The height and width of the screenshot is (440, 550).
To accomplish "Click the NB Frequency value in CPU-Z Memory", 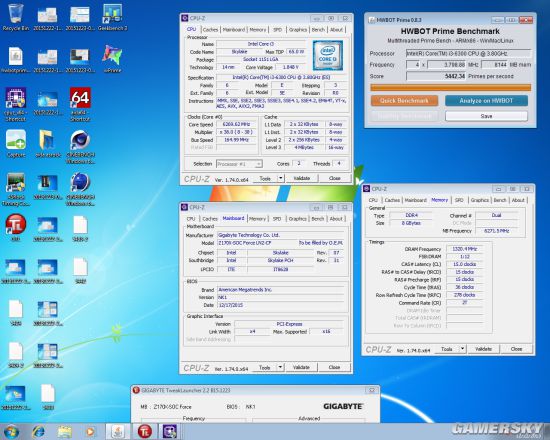I will [x=496, y=231].
